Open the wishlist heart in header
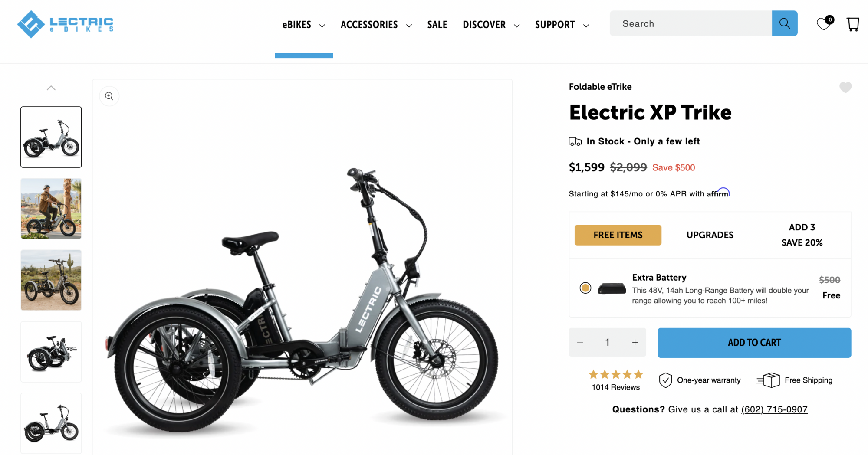868x455 pixels. tap(823, 23)
